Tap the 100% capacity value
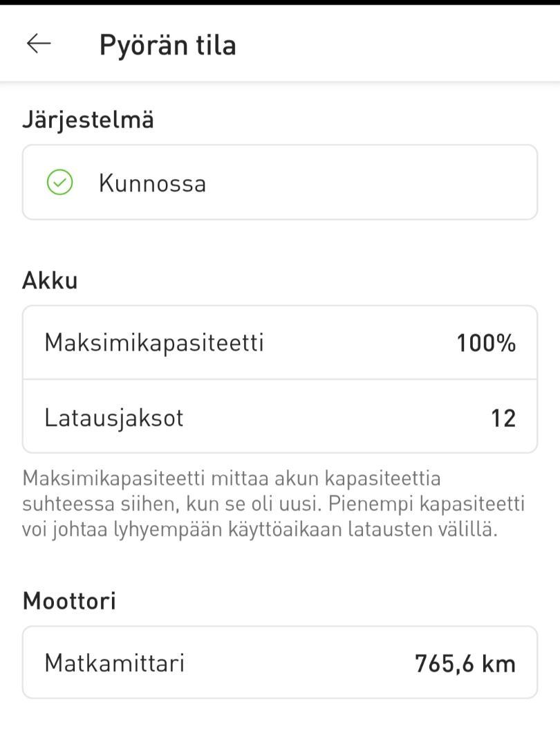Viewport: 560px width, 747px height. 486,343
